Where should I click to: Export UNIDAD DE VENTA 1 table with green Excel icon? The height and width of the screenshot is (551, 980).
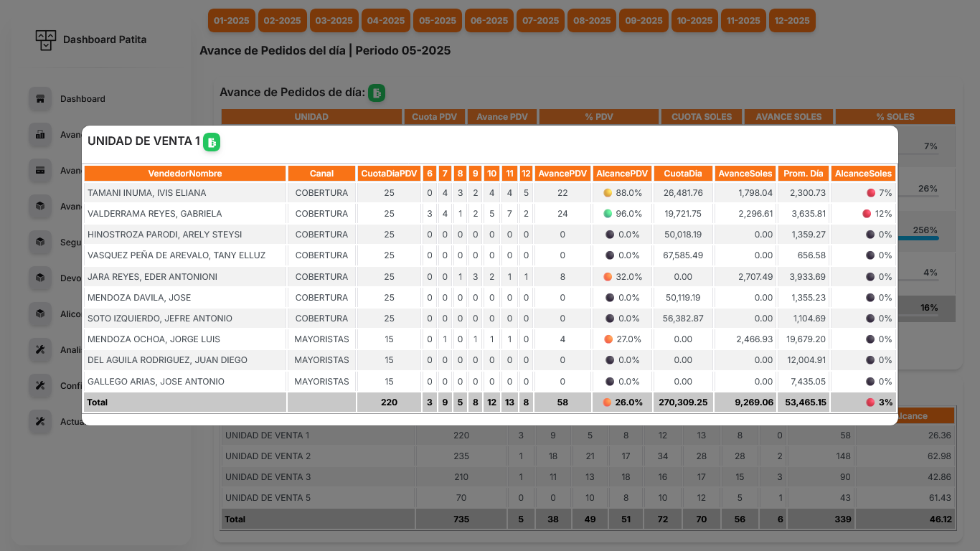213,141
